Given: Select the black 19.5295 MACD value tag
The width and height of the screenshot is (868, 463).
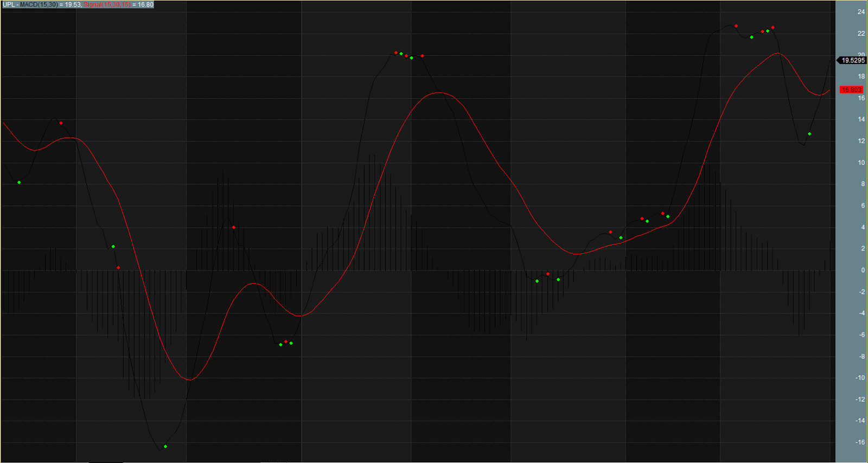Looking at the screenshot, I should [x=853, y=60].
